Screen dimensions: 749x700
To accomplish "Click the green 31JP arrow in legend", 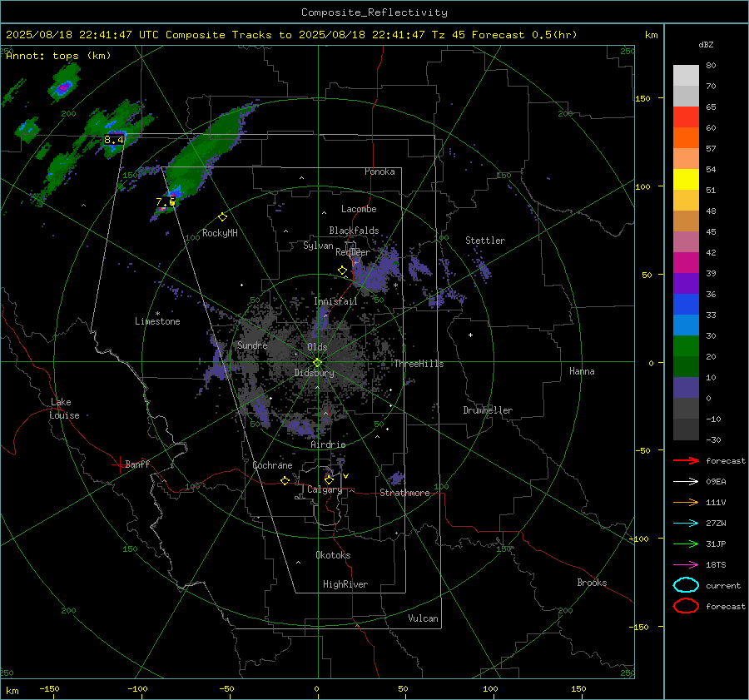I will (x=686, y=544).
